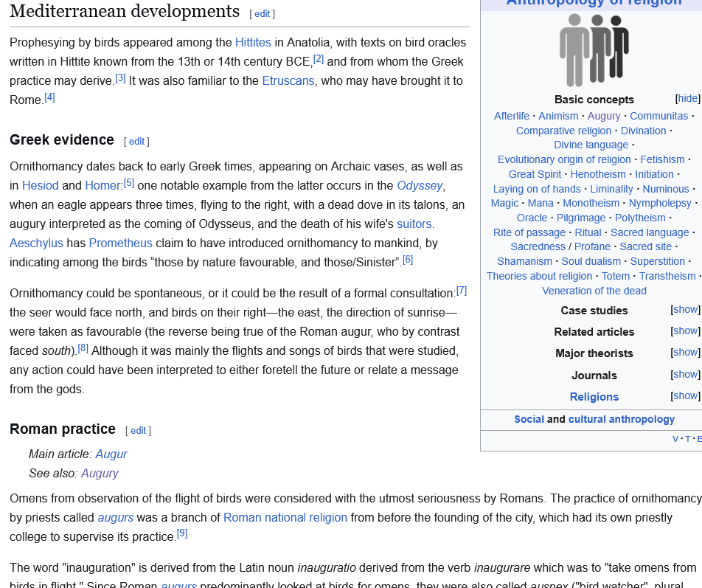702x588 pixels.
Task: Open the Religions heading link
Action: 594,397
